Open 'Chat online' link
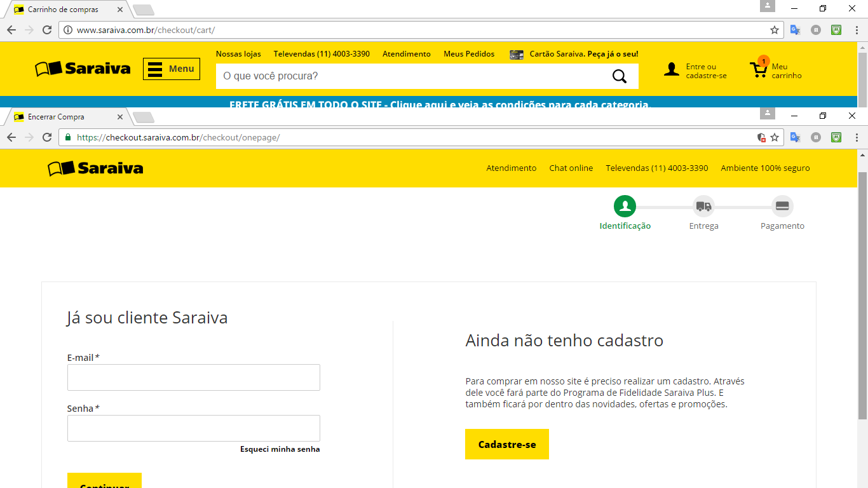This screenshot has height=488, width=868. point(571,168)
